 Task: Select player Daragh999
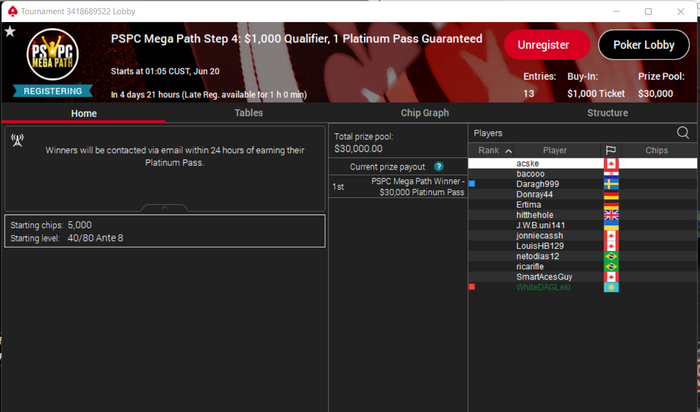point(538,184)
